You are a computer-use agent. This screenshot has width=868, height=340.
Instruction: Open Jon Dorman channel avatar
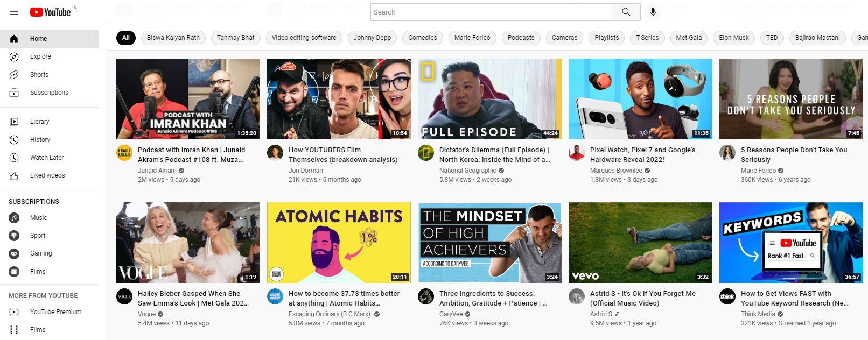275,153
